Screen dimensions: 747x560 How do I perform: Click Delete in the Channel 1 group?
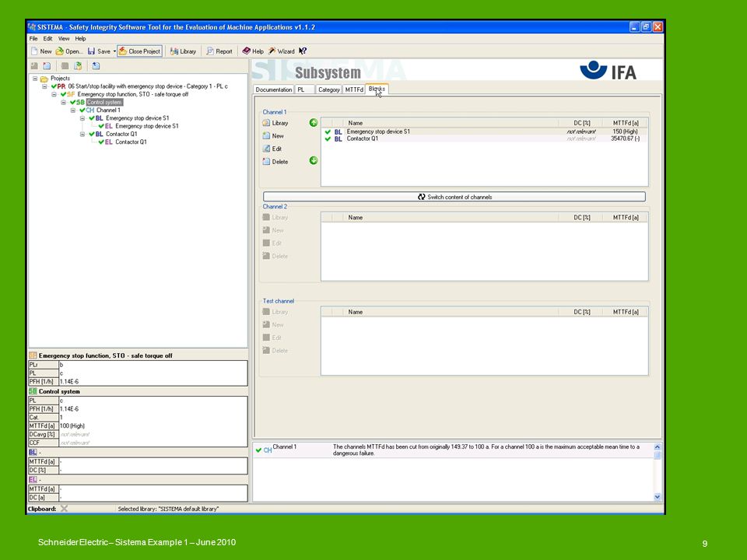[x=275, y=162]
